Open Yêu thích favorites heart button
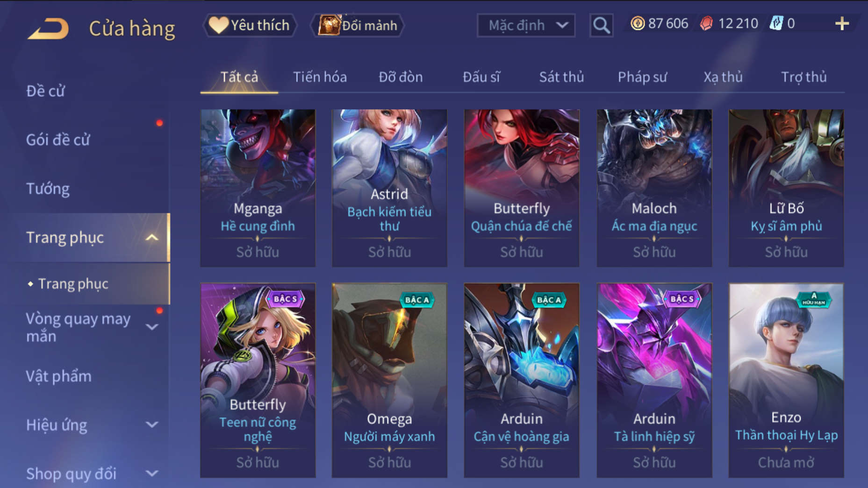Screen dimensions: 868x488 coord(250,25)
